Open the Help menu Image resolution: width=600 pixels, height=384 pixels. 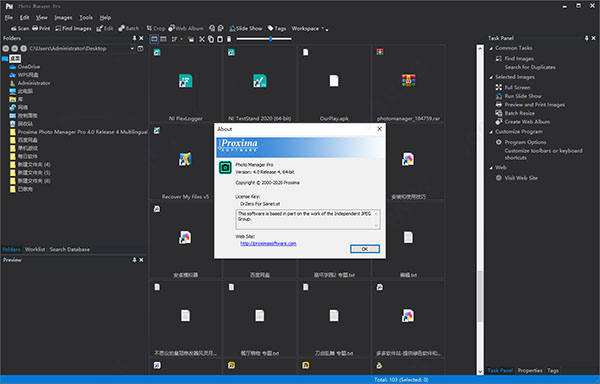[105, 18]
